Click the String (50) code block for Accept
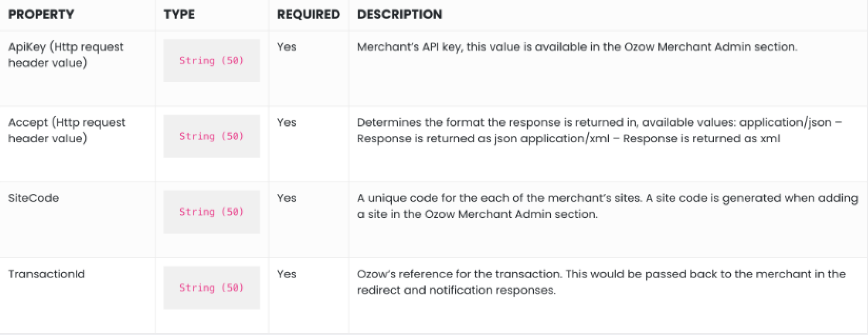Screen dimensions: 868x335 (212, 136)
